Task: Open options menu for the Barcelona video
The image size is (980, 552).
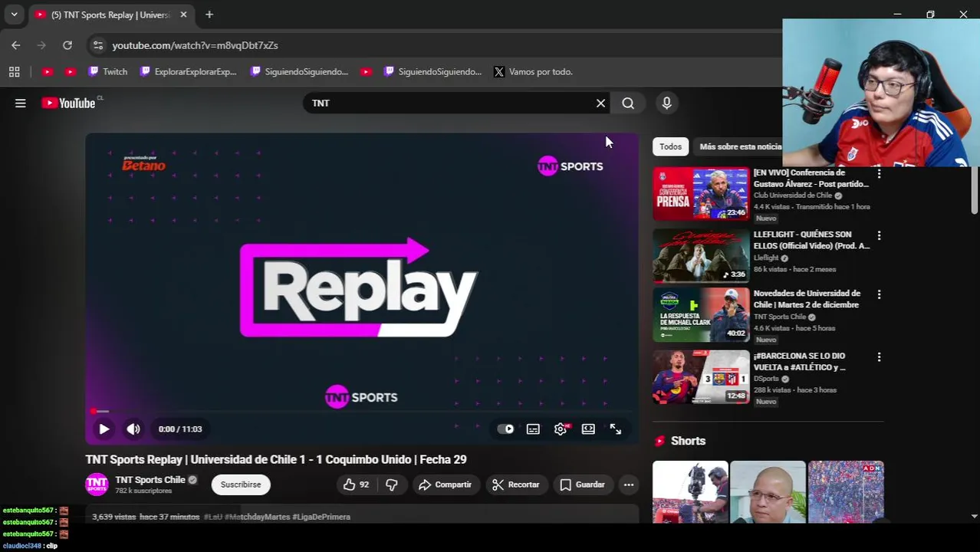Action: click(879, 357)
